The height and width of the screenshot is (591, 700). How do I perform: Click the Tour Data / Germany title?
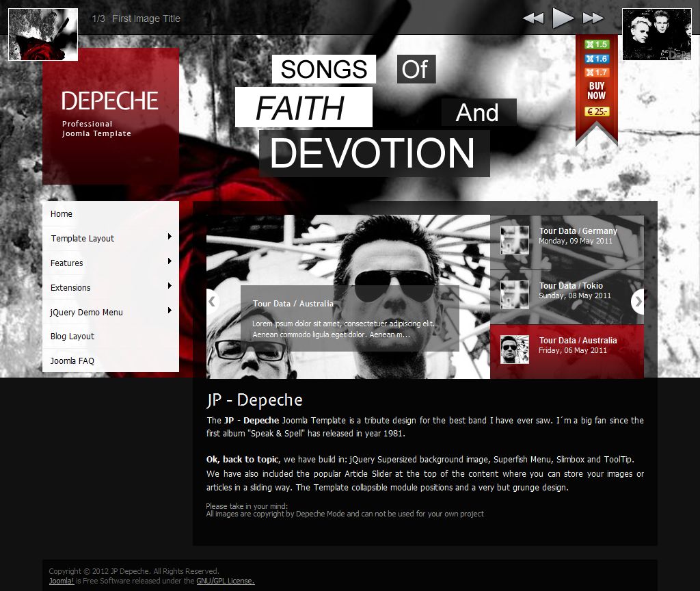[x=578, y=231]
